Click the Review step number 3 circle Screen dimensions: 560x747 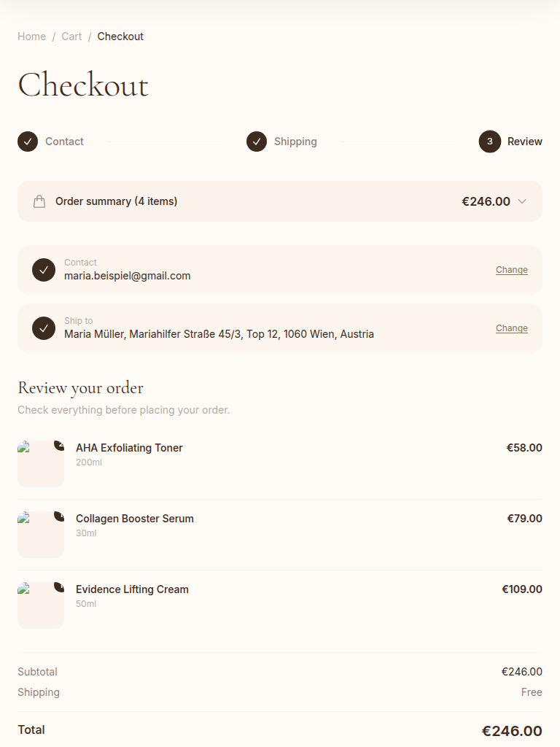[490, 142]
